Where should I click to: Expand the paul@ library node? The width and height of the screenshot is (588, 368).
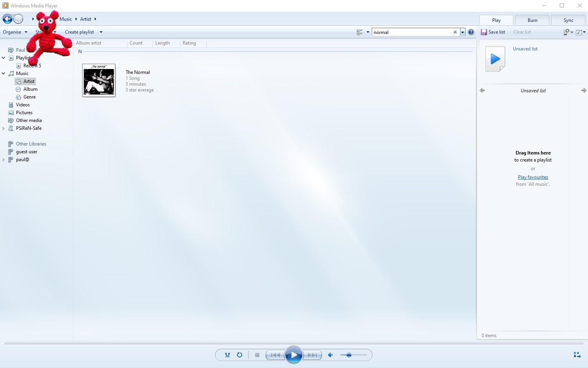pos(4,160)
